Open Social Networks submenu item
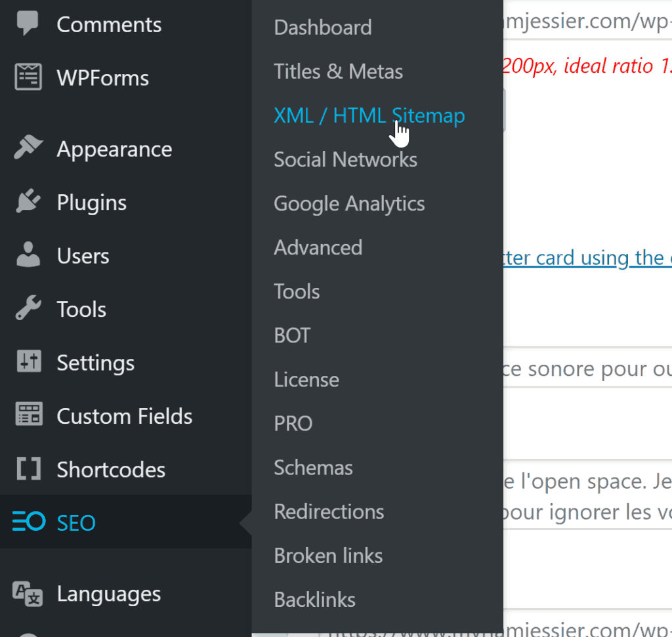Image resolution: width=672 pixels, height=637 pixels. 345,160
